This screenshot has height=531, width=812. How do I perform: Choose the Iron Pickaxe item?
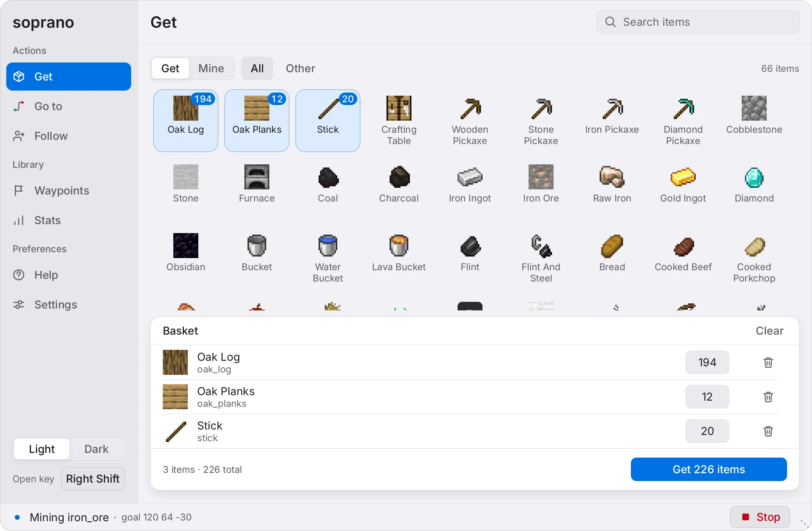tap(612, 121)
